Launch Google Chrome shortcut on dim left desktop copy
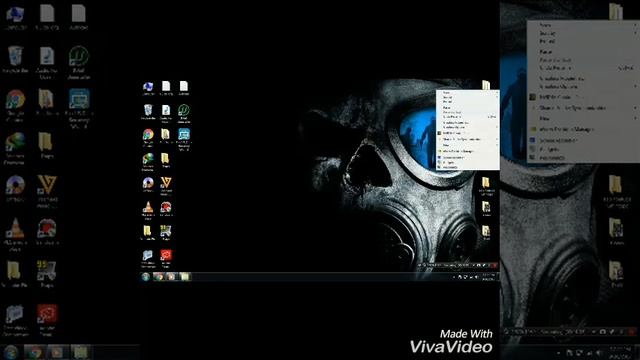640x360 pixels. click(x=15, y=100)
